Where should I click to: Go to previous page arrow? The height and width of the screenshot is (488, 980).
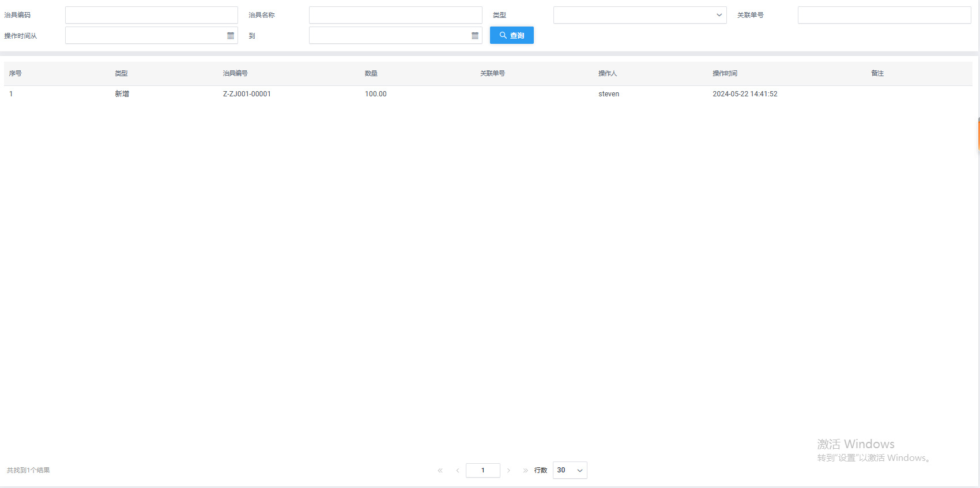458,470
